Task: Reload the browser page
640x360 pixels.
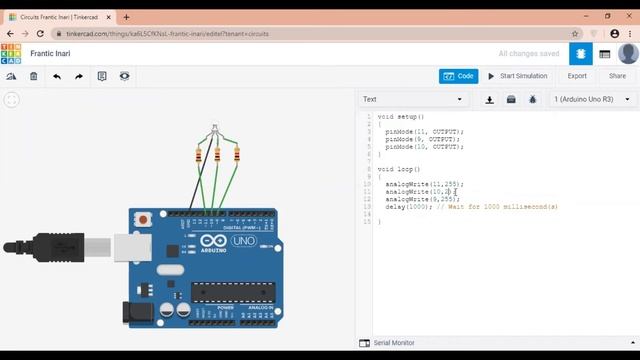Action: click(40, 34)
